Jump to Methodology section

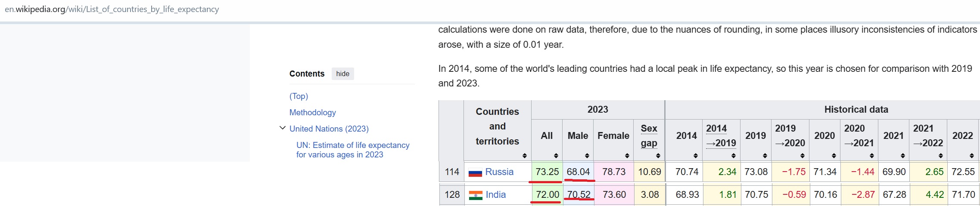(313, 112)
